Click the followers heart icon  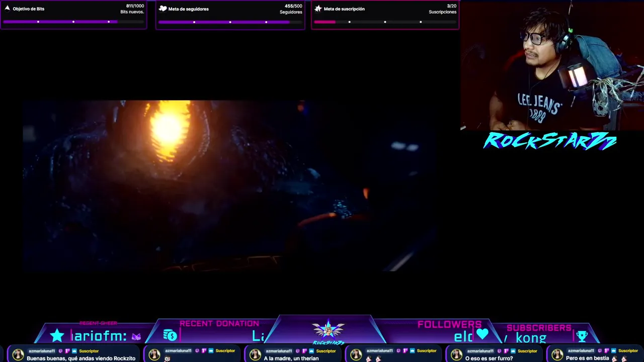coord(482,334)
